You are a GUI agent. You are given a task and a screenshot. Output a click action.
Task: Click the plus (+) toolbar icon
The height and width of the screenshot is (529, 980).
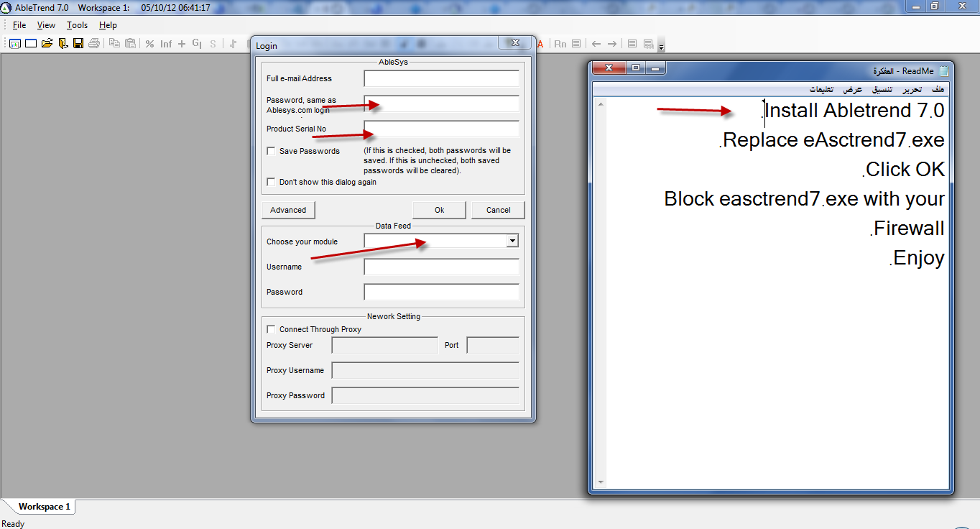182,44
